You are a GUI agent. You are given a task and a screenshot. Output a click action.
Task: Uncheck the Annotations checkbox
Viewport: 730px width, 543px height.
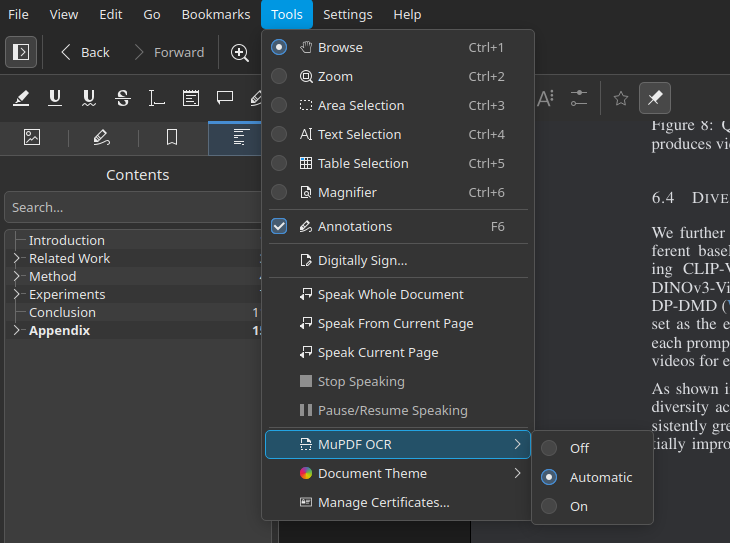[279, 226]
